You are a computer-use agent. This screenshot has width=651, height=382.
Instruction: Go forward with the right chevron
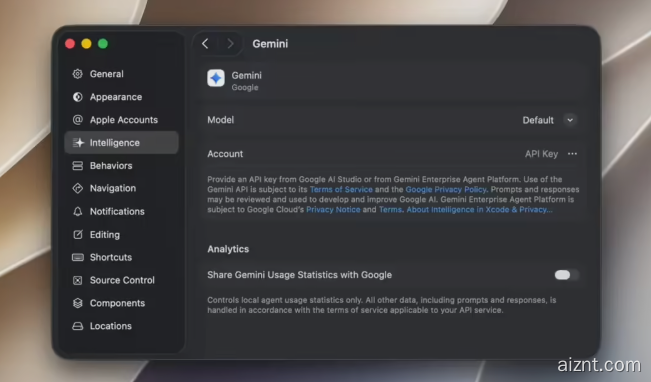tap(230, 44)
